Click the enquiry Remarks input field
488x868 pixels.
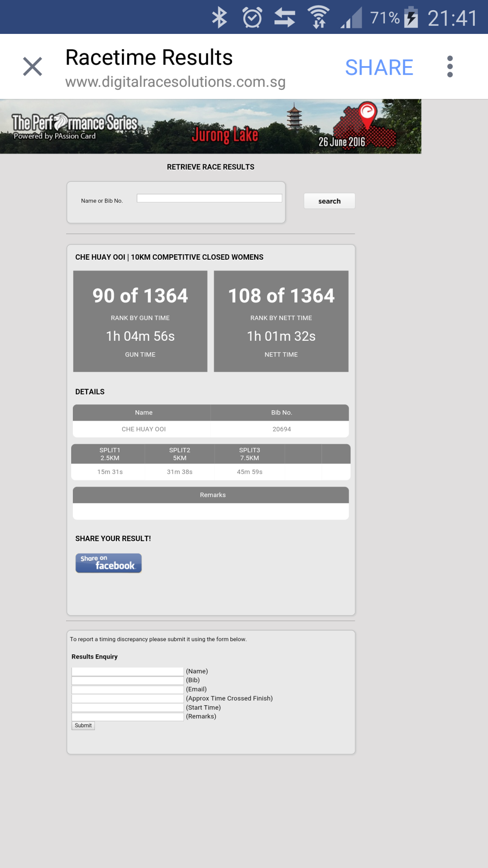click(128, 717)
